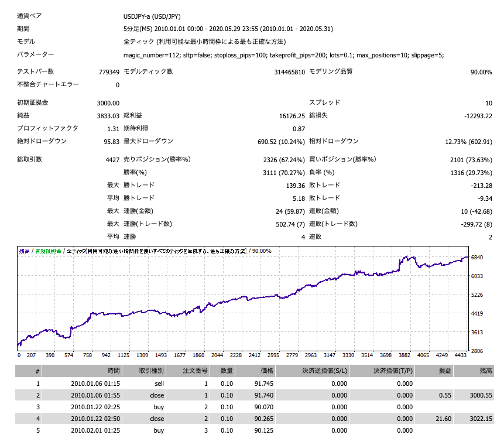504x435 pixels.
Task: Click the max consecutive wins value 24 (59.87)
Action: (x=290, y=211)
